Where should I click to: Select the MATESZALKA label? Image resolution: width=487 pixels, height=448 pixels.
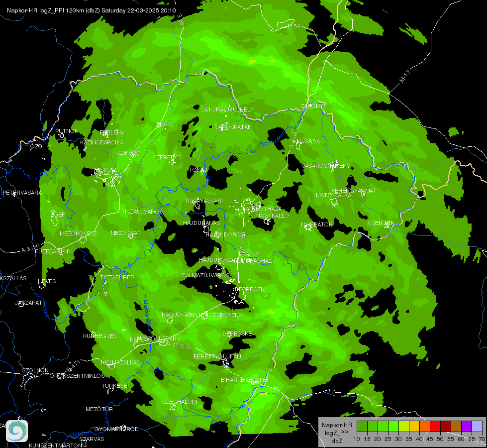coord(334,195)
